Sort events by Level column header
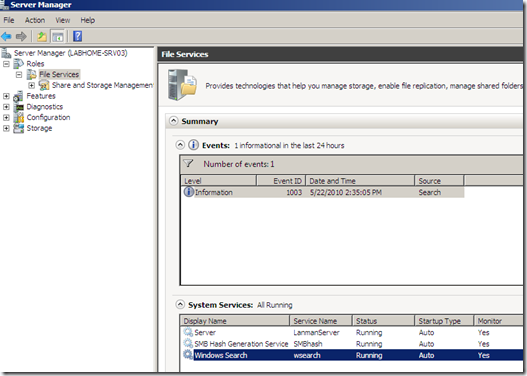This screenshot has width=527, height=376. [219, 181]
